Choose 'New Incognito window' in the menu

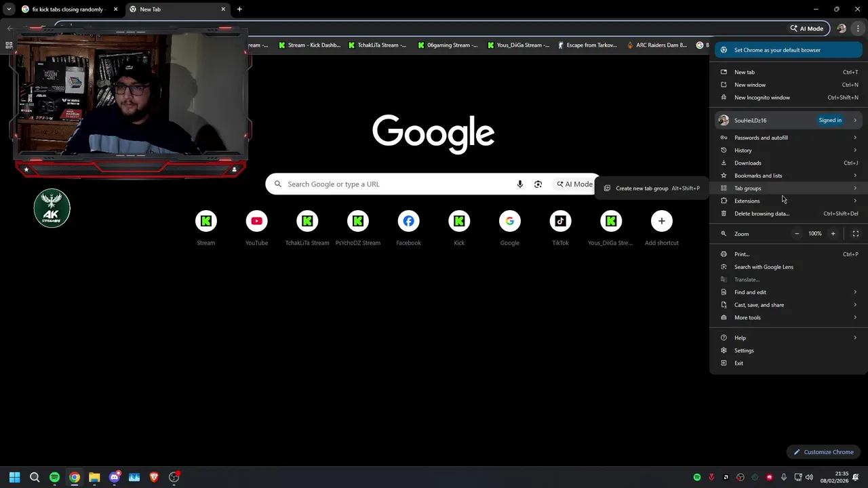click(x=789, y=98)
